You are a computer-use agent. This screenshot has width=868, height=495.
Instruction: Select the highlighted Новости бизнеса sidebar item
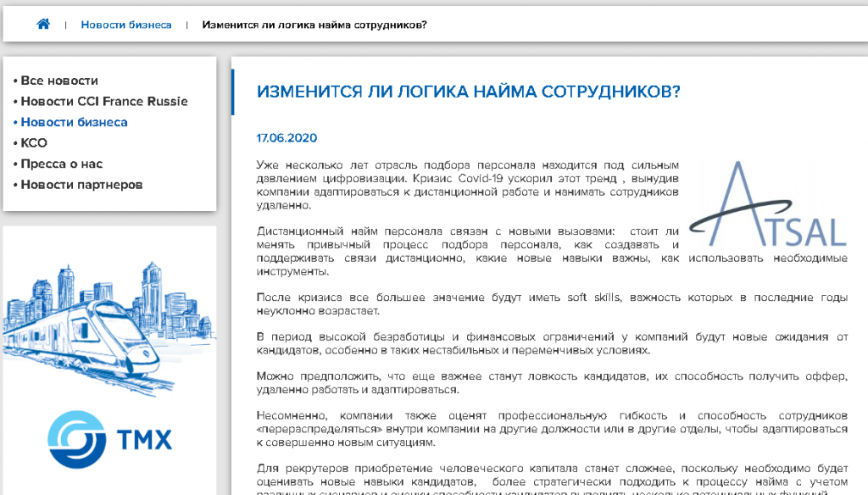coord(74,122)
